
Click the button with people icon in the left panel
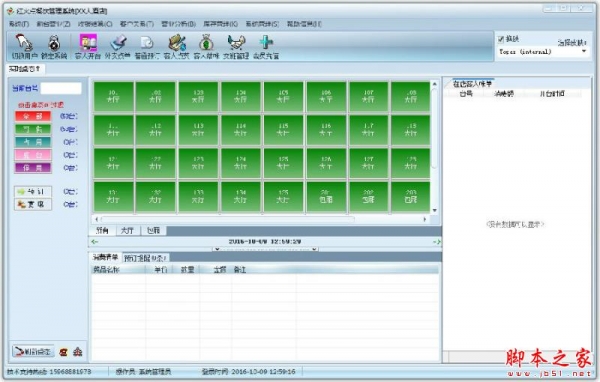click(33, 204)
